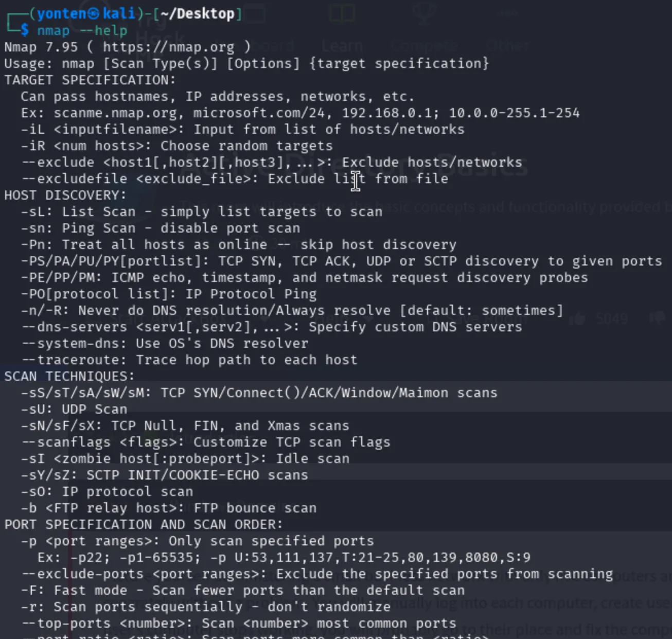This screenshot has width=672, height=639.
Task: Click the 'yonten㉿kali' username in the prompt
Action: click(x=86, y=14)
